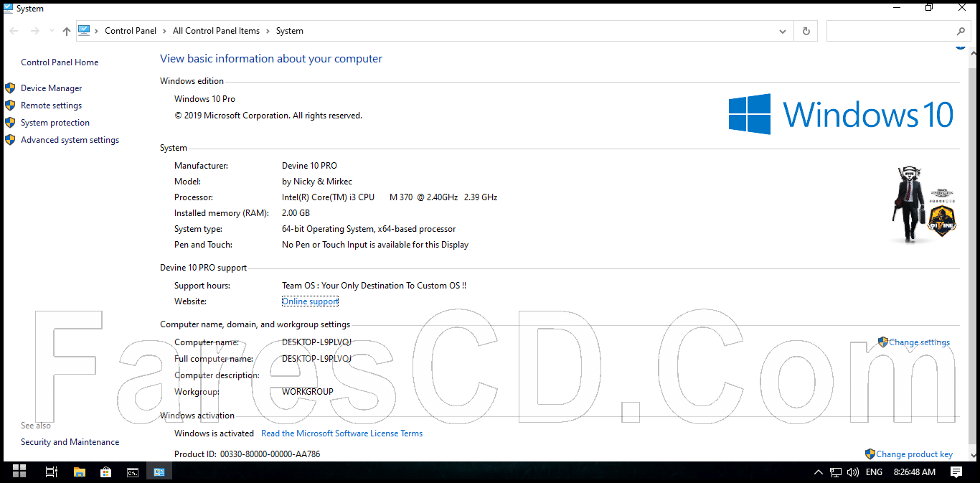Screen dimensions: 980x483
Task: Click 'View basic information about your computer' heading
Action: [x=271, y=59]
